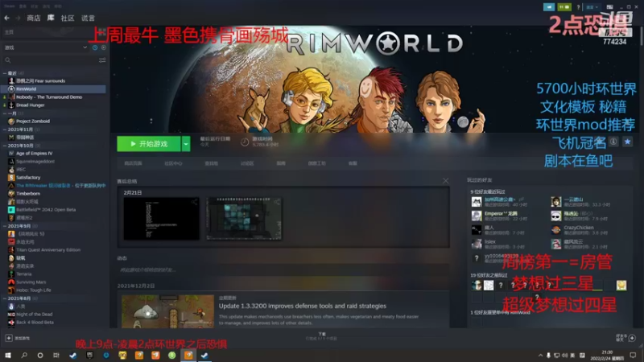
Task: Click the Project Zomboid game icon
Action: point(11,121)
